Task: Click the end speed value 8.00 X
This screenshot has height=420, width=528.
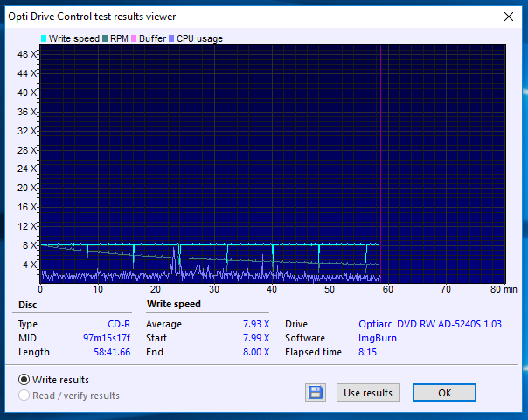Action: [x=256, y=352]
